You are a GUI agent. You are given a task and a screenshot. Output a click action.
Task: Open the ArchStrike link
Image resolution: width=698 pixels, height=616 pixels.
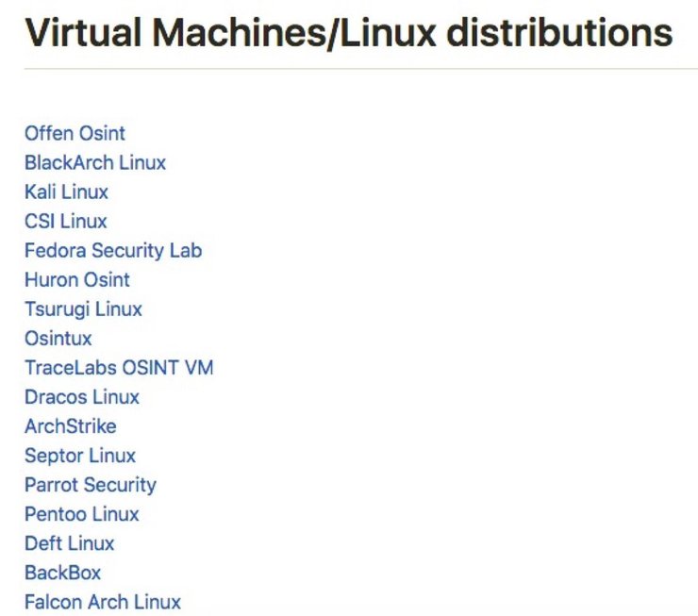coord(71,426)
